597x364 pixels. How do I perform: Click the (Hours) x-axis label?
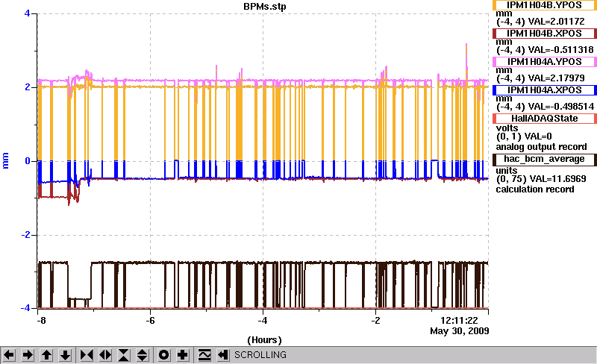264,340
